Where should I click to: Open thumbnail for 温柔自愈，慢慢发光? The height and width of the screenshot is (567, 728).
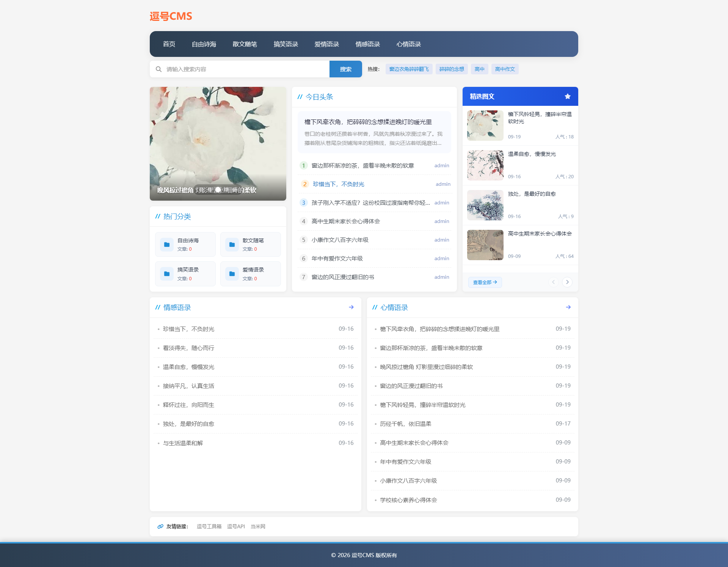coord(485,165)
